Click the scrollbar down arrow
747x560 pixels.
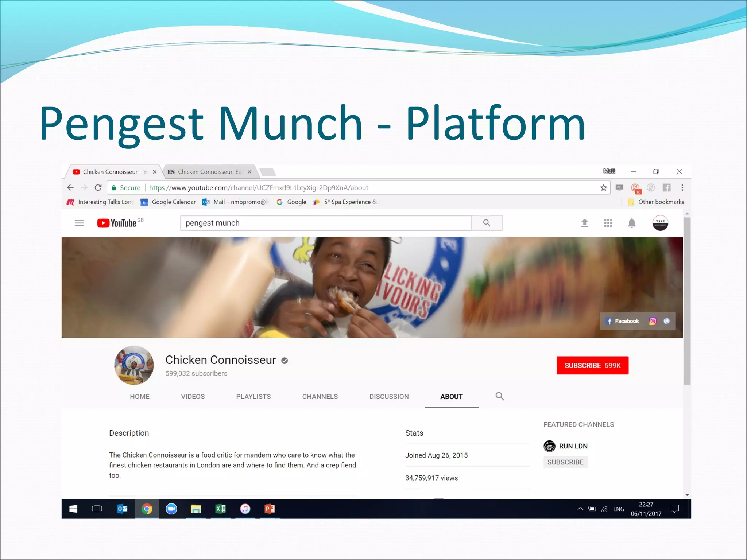tap(687, 495)
